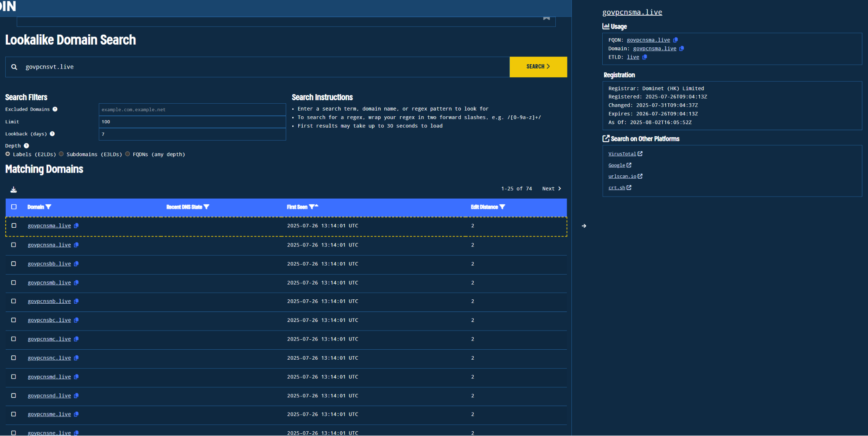The image size is (868, 436).
Task: Check the govpcnsnb.live row checkbox
Action: point(14,302)
